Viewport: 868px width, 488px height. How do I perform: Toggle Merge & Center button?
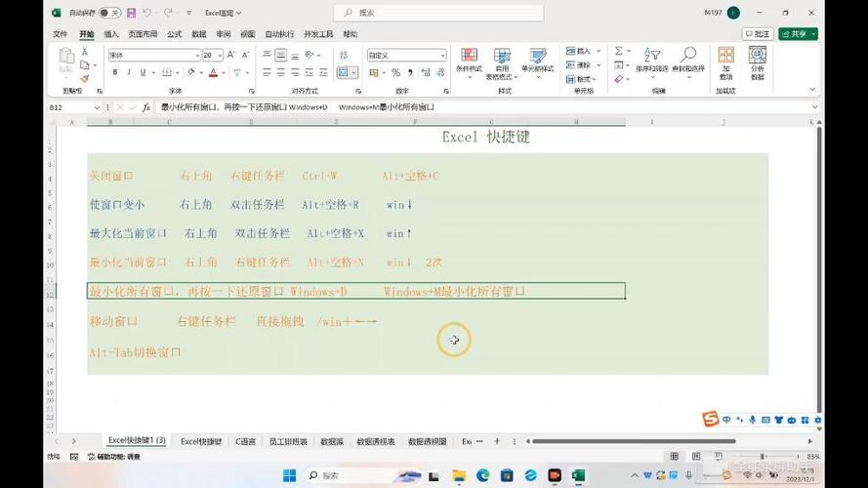[344, 72]
